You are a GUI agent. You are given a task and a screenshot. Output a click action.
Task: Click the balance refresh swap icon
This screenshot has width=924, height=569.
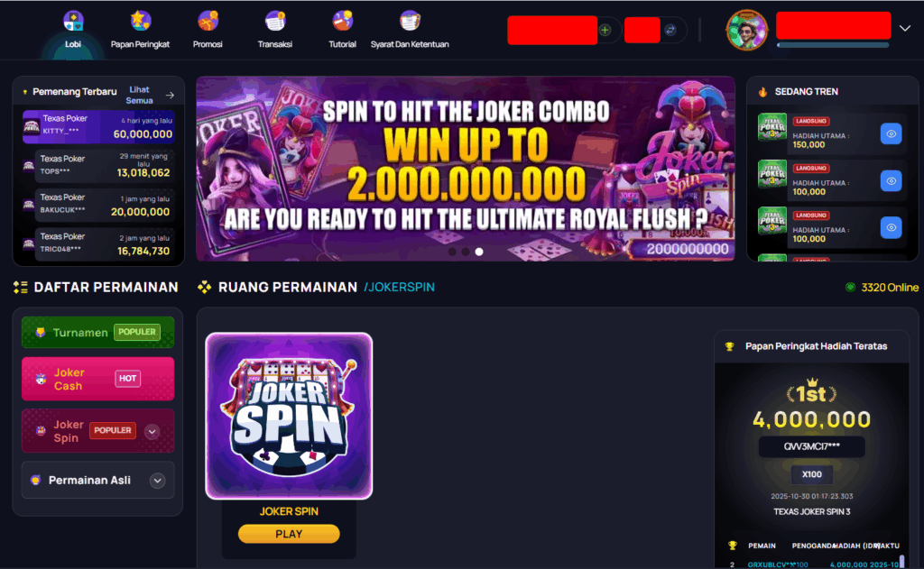click(670, 30)
